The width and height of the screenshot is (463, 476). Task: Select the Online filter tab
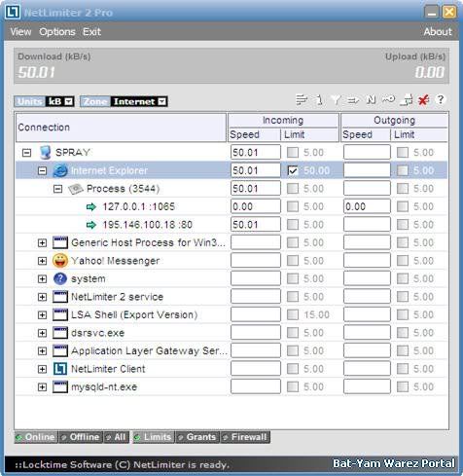tap(36, 437)
